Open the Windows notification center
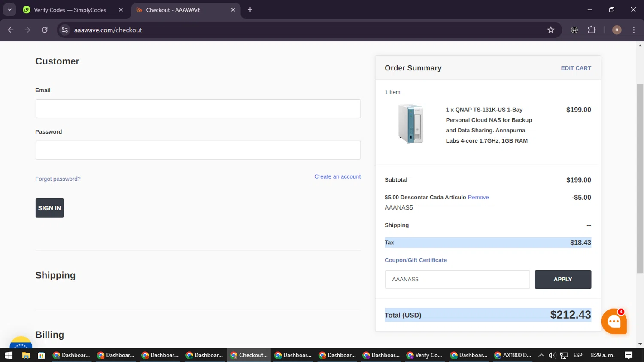Viewport: 644px width, 362px height. [x=629, y=355]
